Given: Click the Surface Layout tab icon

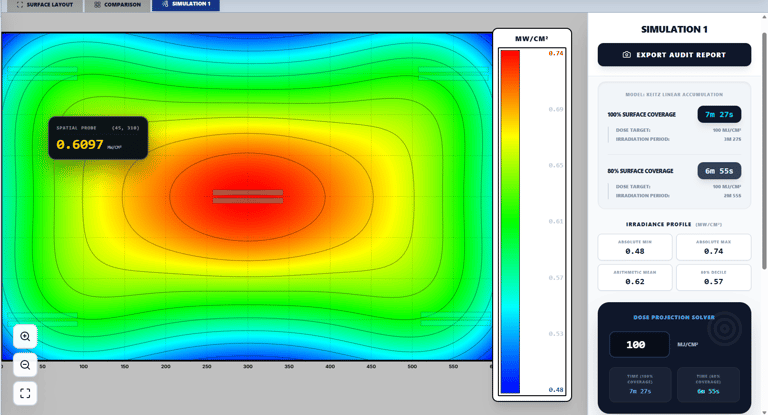Looking at the screenshot, I should point(20,4).
